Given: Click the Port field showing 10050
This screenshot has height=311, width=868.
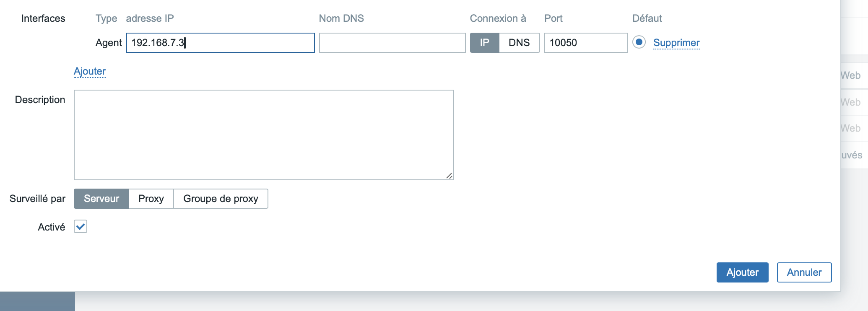Looking at the screenshot, I should 585,43.
